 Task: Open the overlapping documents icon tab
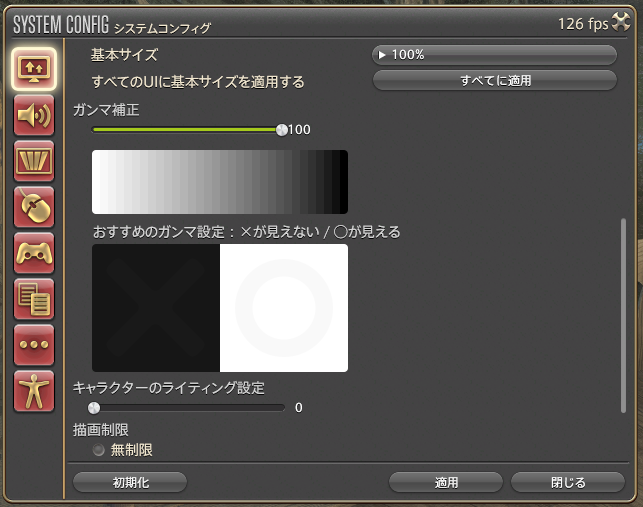point(35,299)
